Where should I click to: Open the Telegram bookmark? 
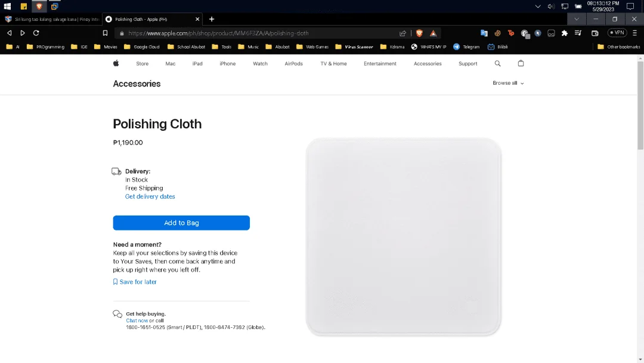466,47
